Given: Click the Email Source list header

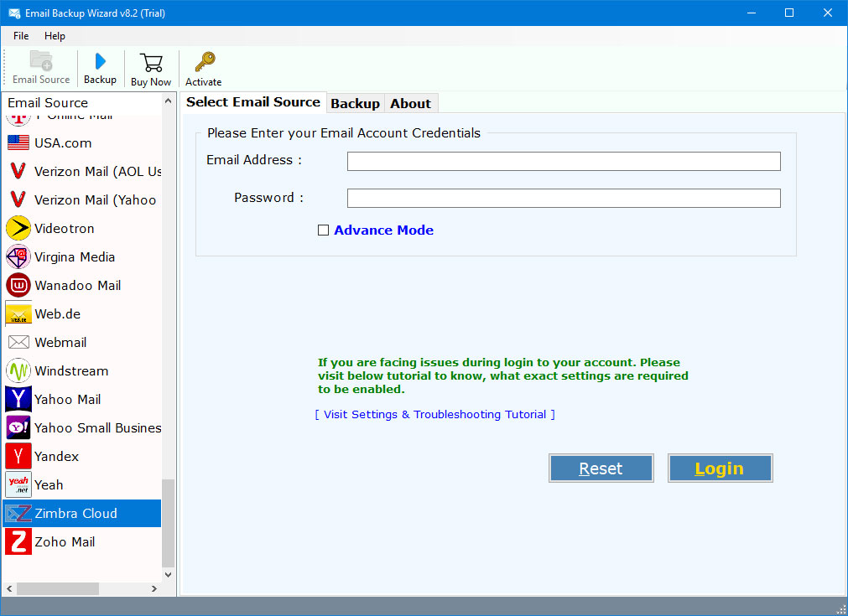Looking at the screenshot, I should coord(82,102).
